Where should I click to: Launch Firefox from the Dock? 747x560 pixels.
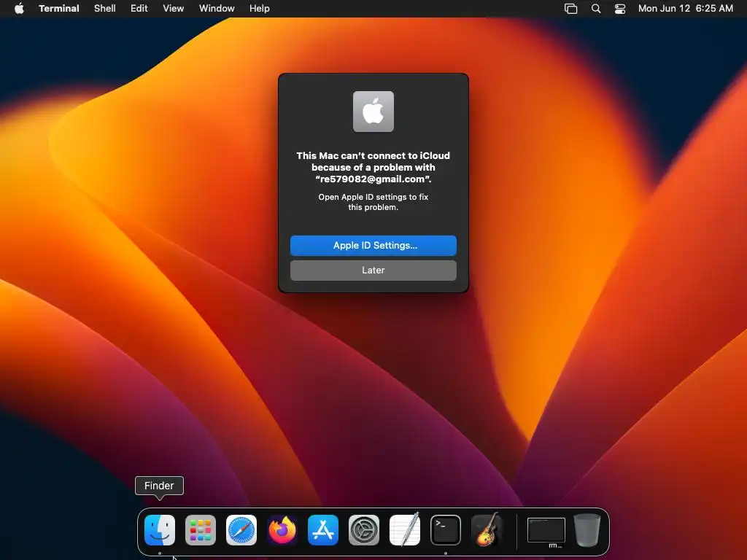[282, 530]
